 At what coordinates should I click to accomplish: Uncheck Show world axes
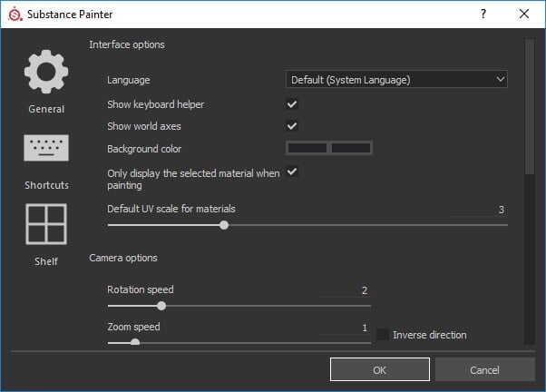click(292, 126)
